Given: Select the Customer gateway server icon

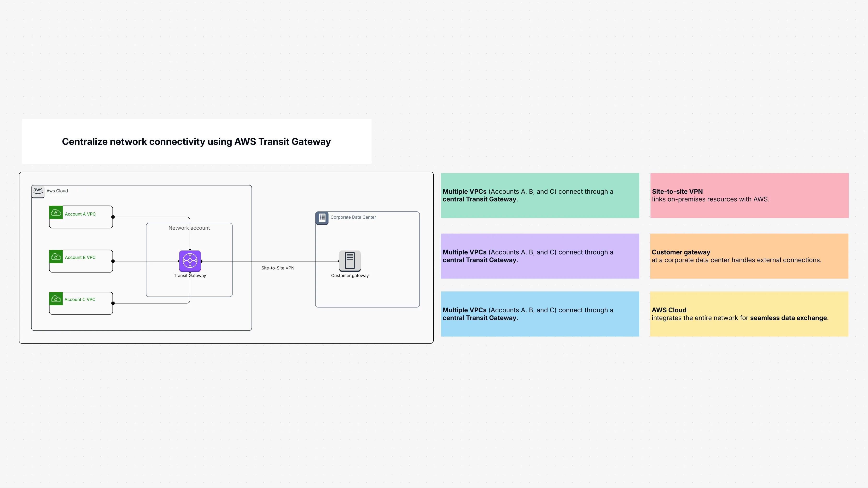Looking at the screenshot, I should pyautogui.click(x=350, y=261).
